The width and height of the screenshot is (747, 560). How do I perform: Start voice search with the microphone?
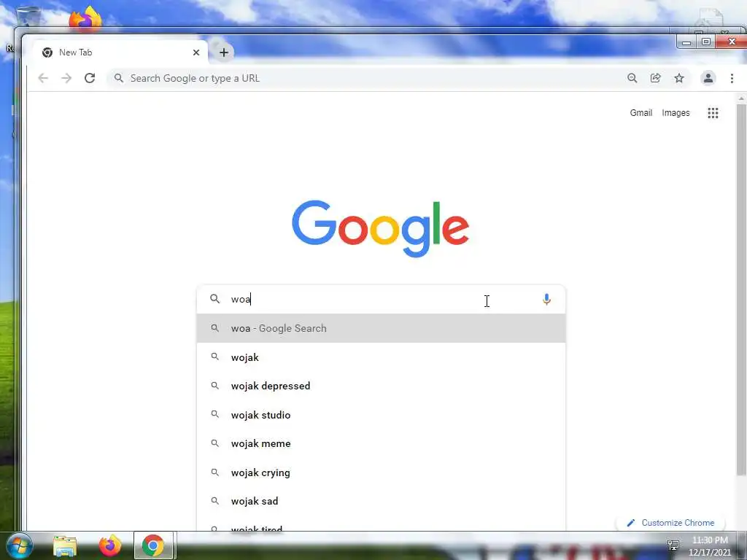pyautogui.click(x=546, y=299)
